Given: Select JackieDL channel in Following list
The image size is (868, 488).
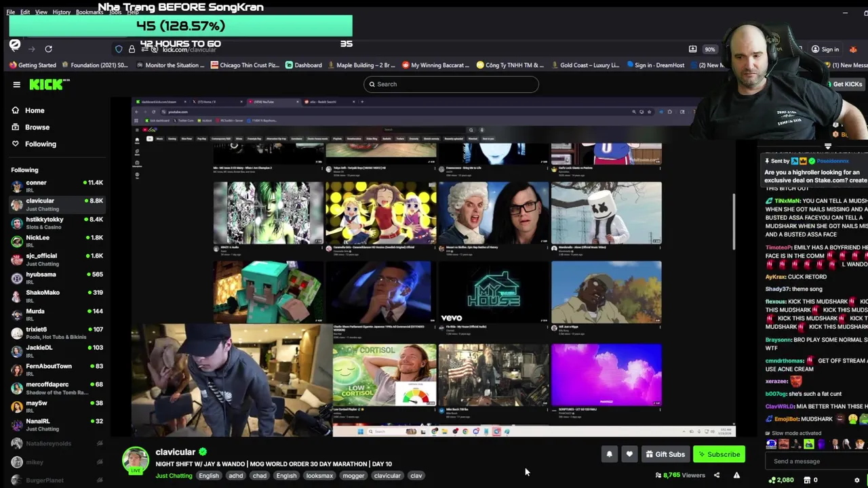Looking at the screenshot, I should click(57, 350).
